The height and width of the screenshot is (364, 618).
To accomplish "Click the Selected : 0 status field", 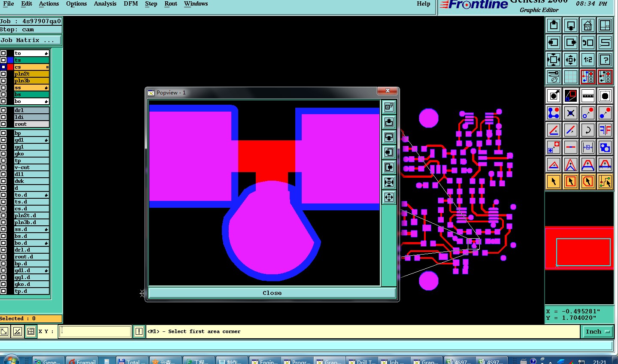I will tap(30, 318).
